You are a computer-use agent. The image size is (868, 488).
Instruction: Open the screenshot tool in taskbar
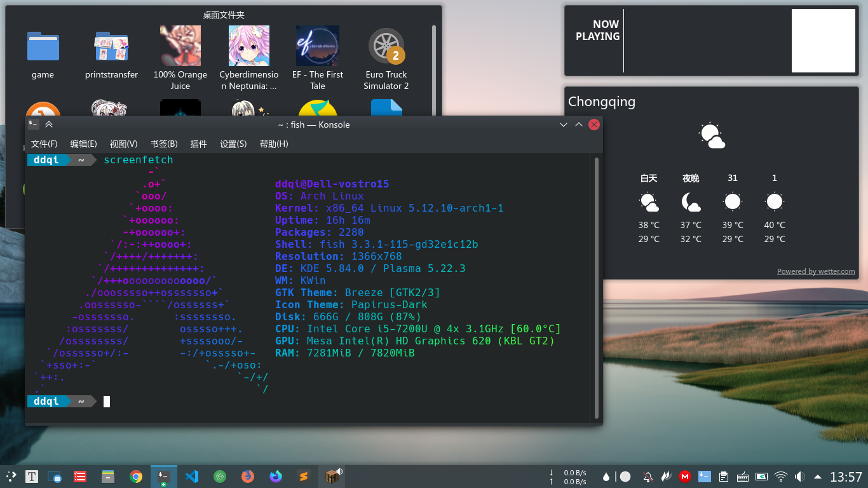(54, 476)
